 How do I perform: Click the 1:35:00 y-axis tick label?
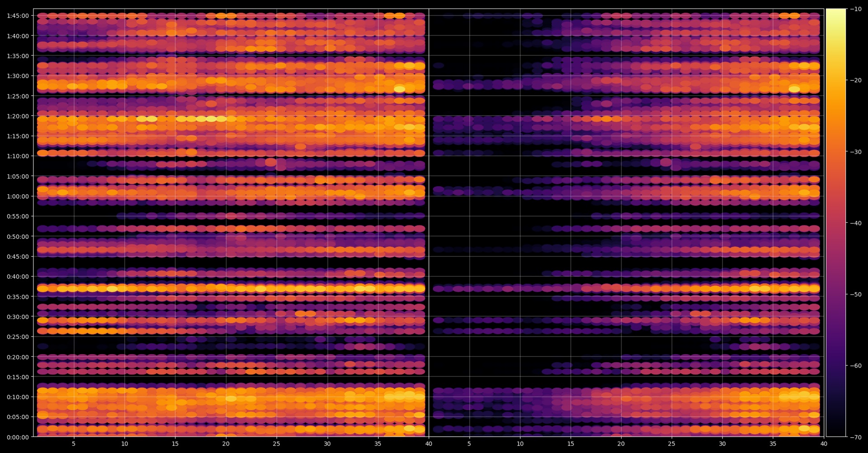tap(18, 56)
